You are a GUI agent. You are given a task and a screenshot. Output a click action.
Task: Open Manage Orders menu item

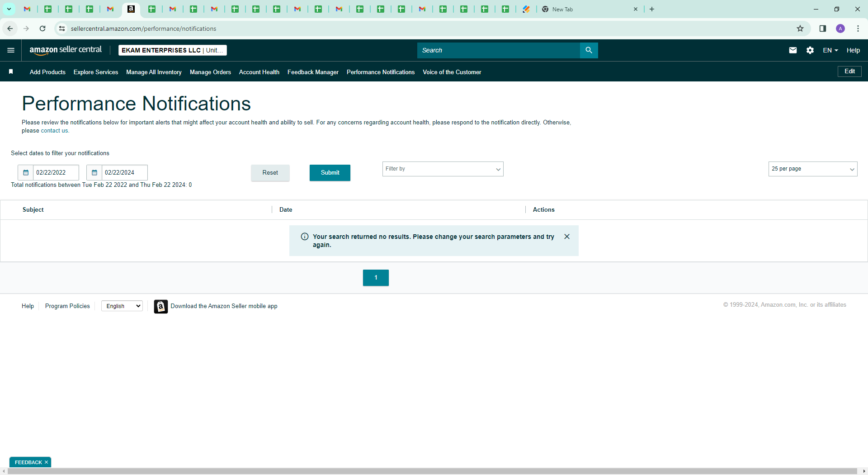click(x=210, y=72)
